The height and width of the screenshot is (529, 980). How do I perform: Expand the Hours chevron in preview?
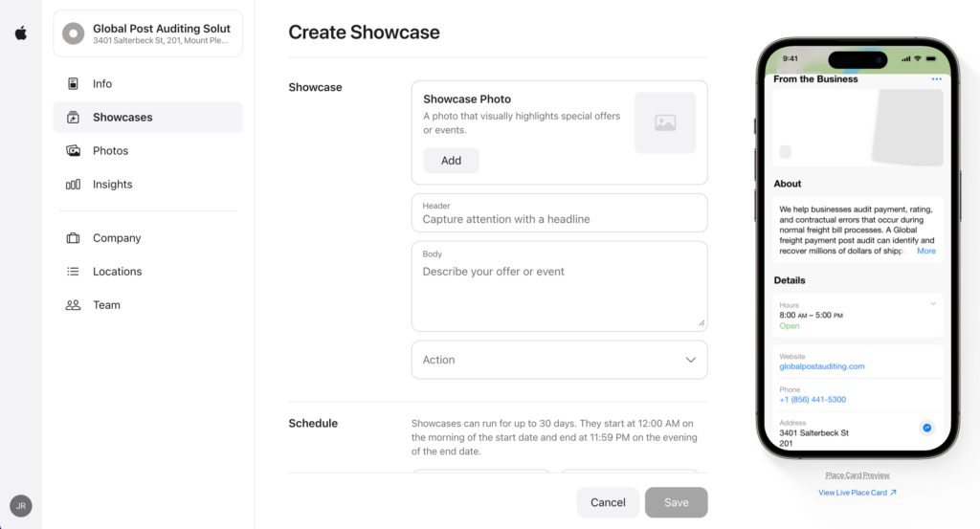point(933,304)
